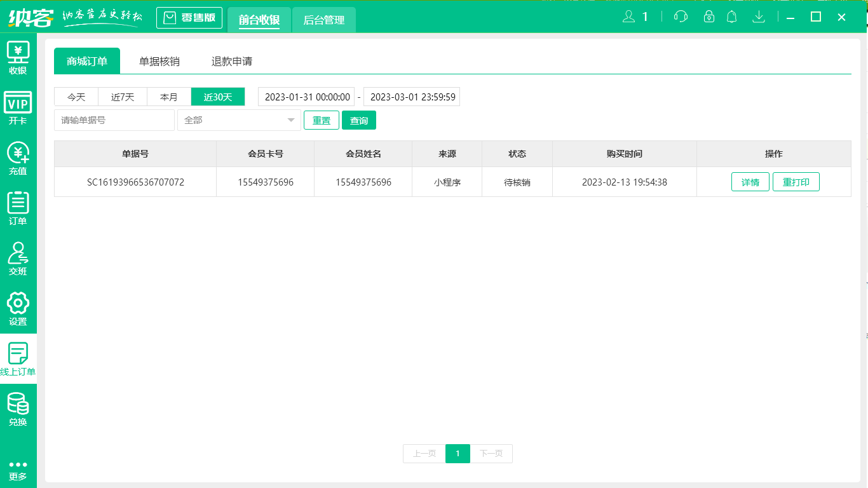Click 重打印 to reprint the order
Viewport: 868px width, 488px height.
click(x=796, y=181)
